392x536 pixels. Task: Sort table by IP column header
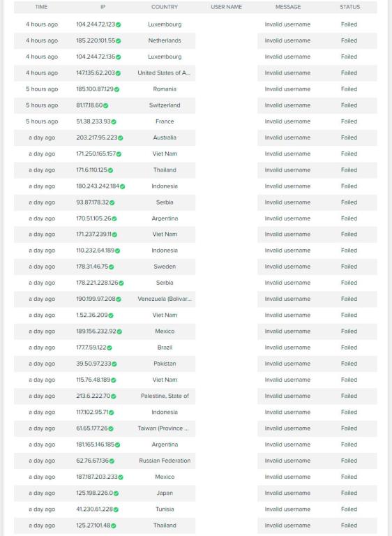tap(103, 7)
